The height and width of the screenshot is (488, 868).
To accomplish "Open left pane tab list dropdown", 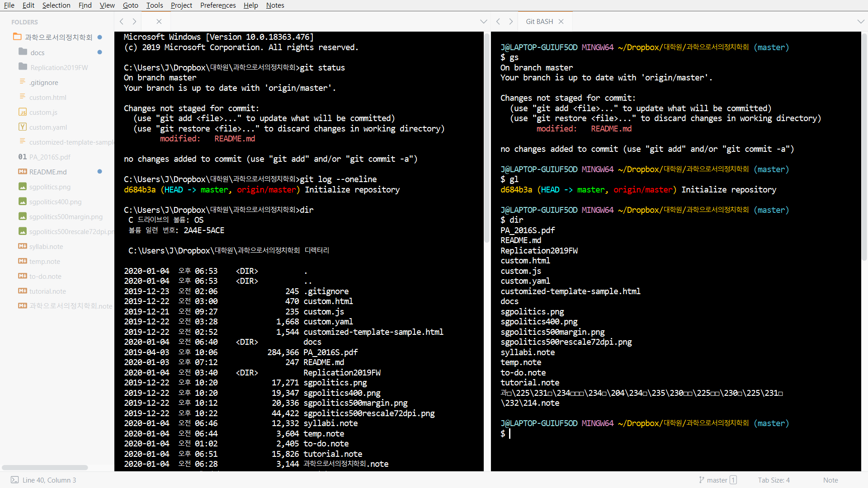I will (484, 22).
